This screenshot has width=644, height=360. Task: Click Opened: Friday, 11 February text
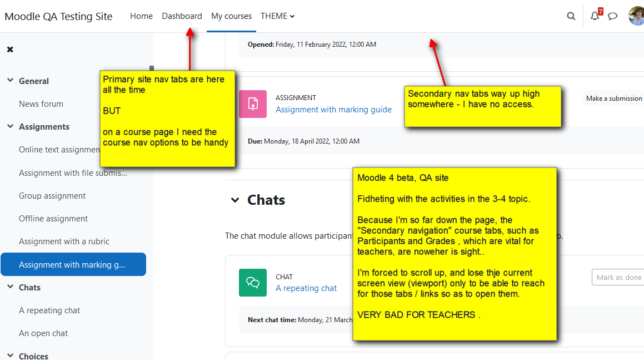(312, 45)
